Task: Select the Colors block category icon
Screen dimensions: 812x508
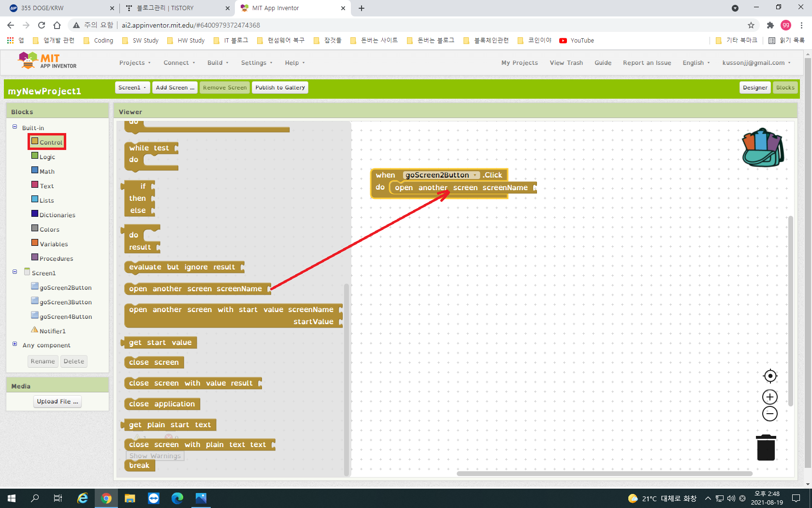Action: coord(35,228)
